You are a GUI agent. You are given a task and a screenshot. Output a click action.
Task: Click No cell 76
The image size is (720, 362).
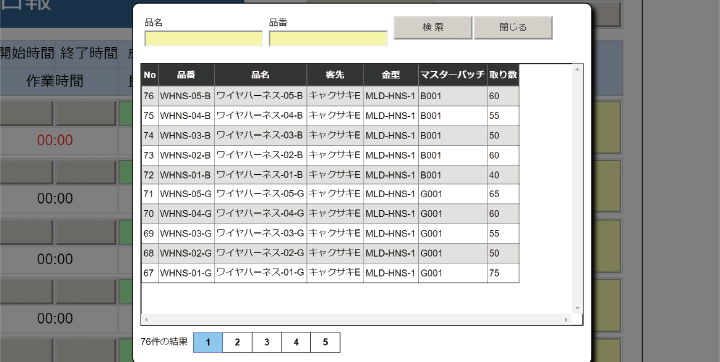click(x=149, y=96)
